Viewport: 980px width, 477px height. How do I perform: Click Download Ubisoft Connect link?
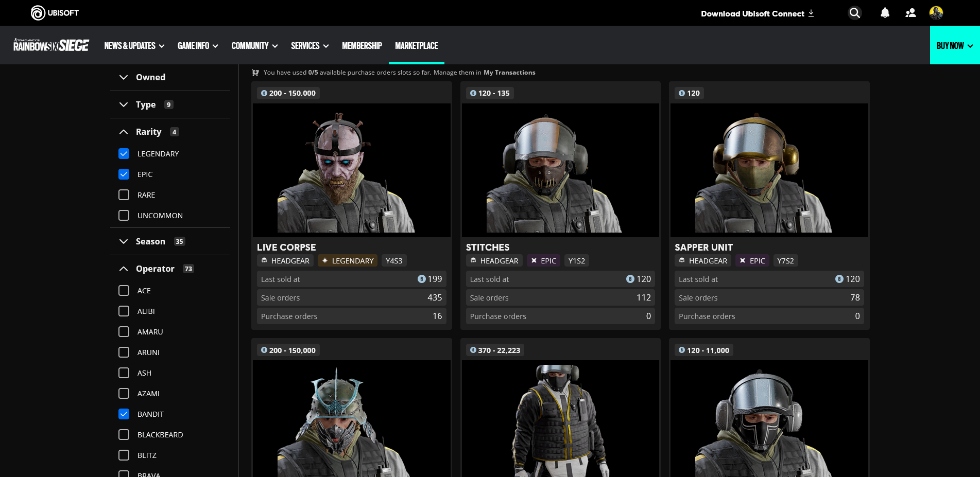757,13
